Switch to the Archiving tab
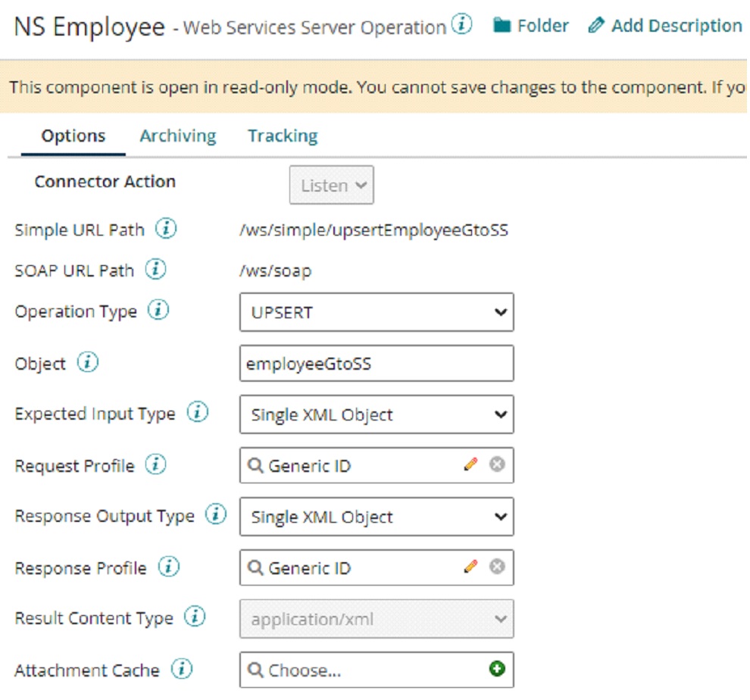Viewport: 750px width, 700px height. pyautogui.click(x=177, y=135)
